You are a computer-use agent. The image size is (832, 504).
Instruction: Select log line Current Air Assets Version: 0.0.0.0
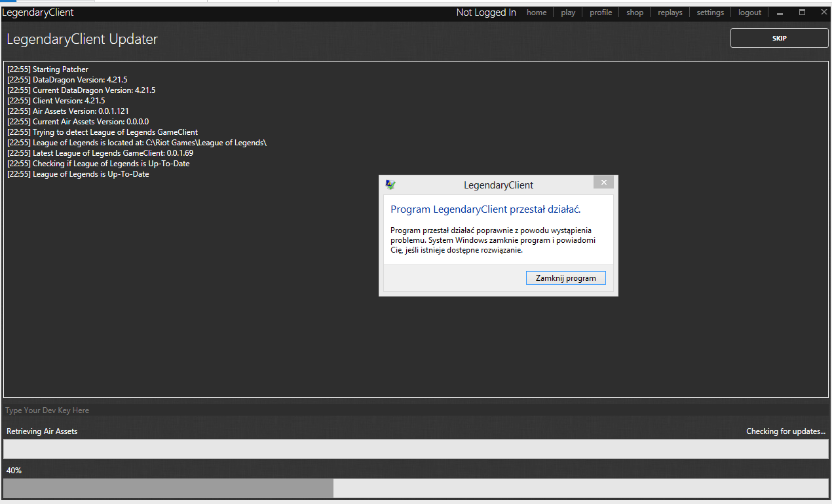78,122
